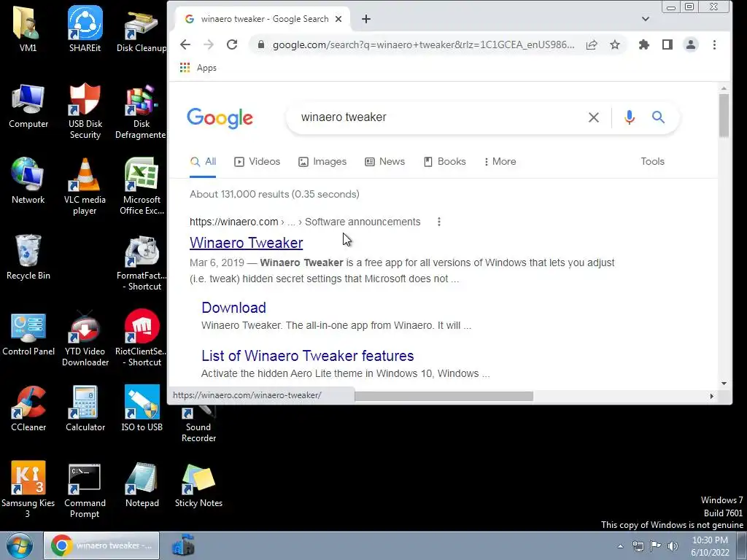Click the vertical scrollbar down arrow
Image resolution: width=747 pixels, height=560 pixels.
(724, 384)
